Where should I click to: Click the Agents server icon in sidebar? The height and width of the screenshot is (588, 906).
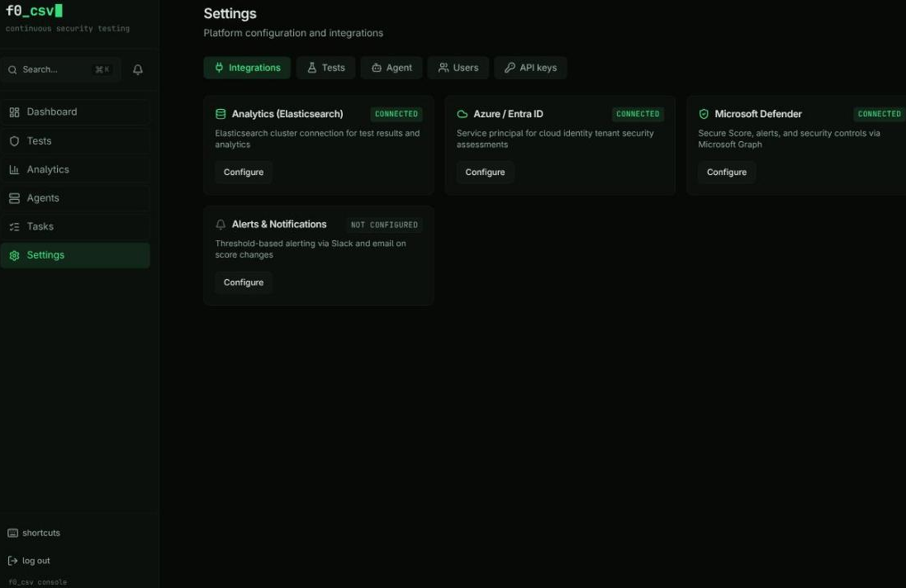[x=14, y=198]
